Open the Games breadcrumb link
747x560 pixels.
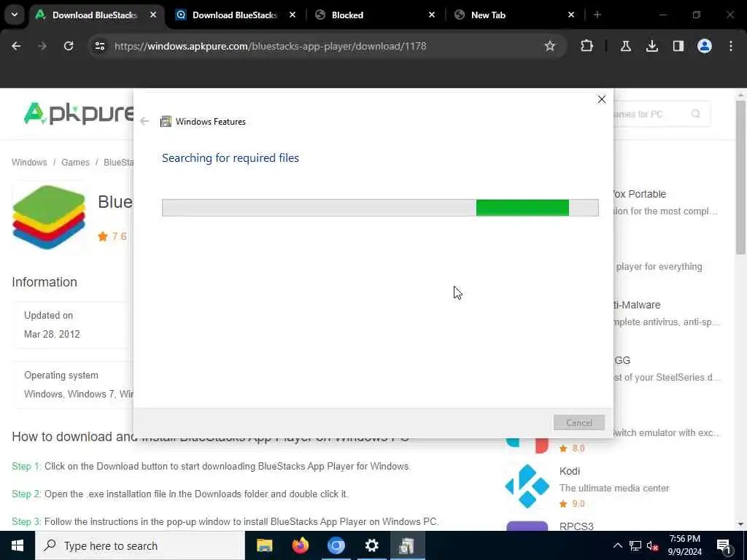pyautogui.click(x=75, y=163)
